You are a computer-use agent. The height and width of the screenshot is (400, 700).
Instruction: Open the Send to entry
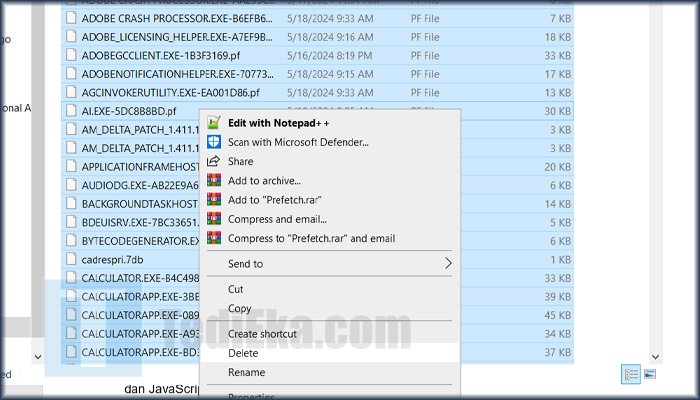pos(330,263)
